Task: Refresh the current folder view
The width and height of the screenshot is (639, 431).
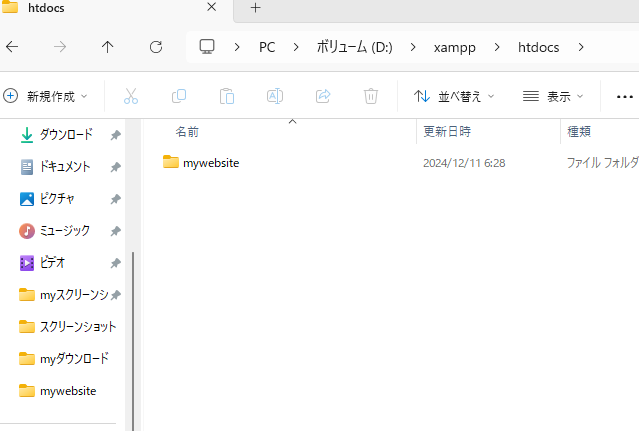Action: (x=155, y=47)
